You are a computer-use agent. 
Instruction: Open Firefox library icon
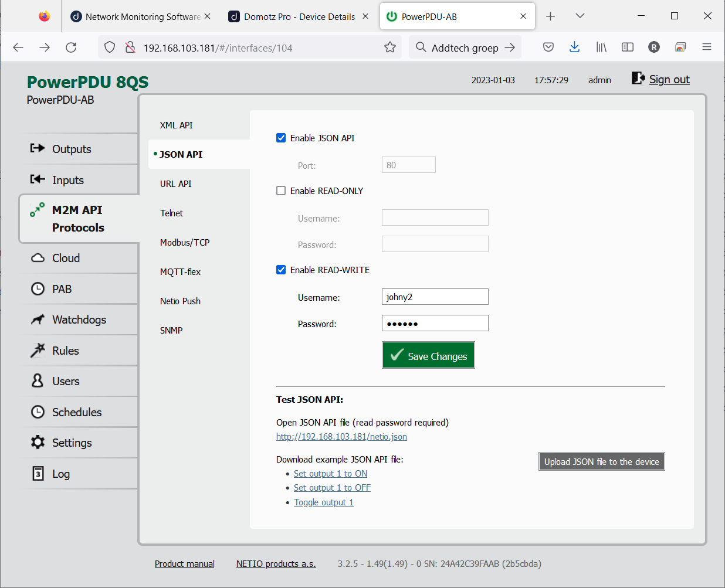tap(601, 47)
